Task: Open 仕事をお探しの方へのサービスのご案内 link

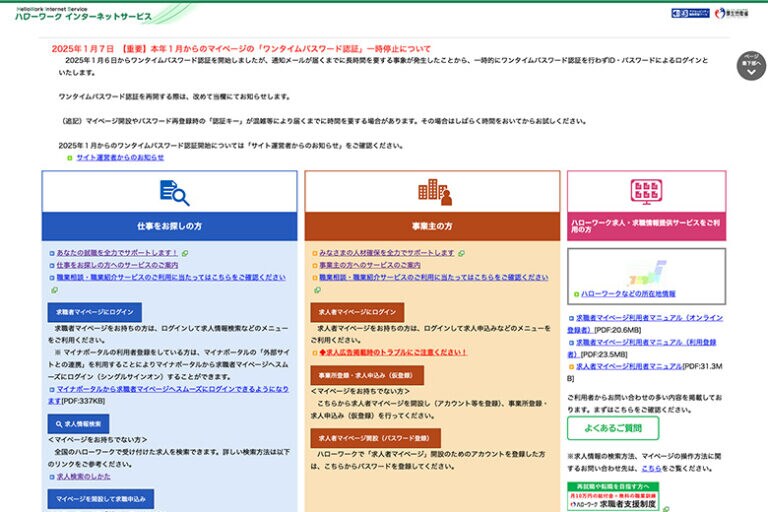Action: tap(117, 265)
